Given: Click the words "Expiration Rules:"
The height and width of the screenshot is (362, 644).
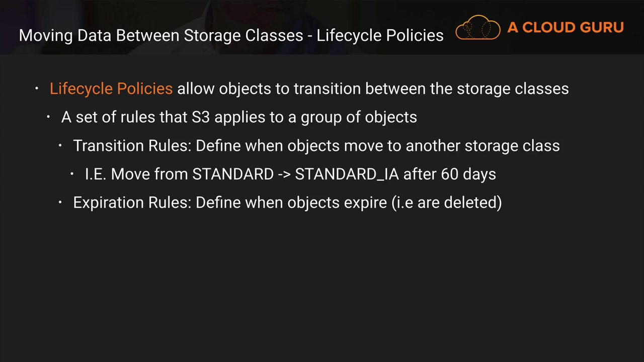Looking at the screenshot, I should [132, 203].
